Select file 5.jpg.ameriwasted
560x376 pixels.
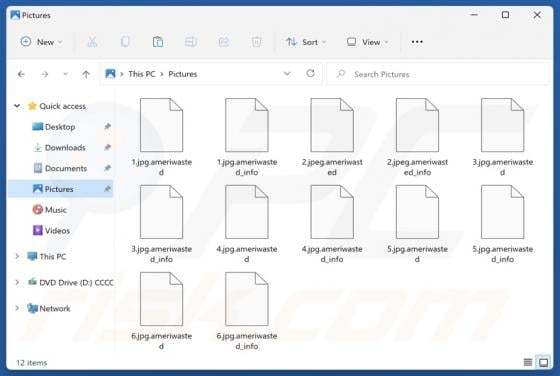(417, 224)
